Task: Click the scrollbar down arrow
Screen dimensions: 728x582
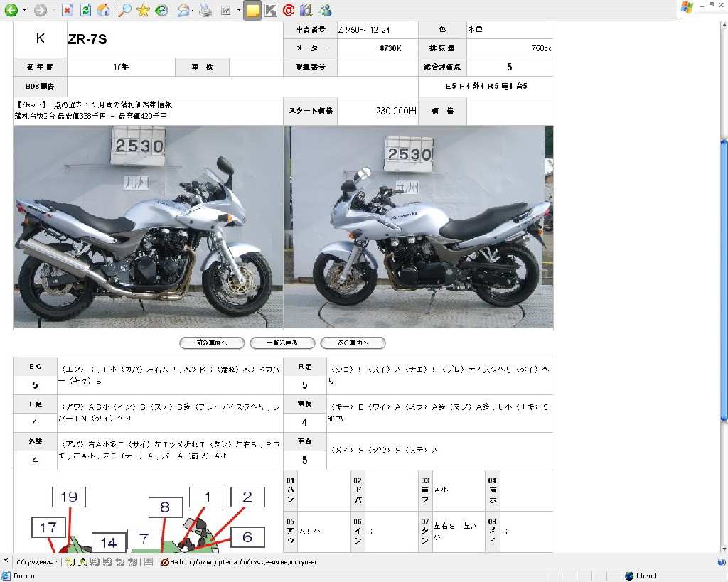Action: [724, 549]
